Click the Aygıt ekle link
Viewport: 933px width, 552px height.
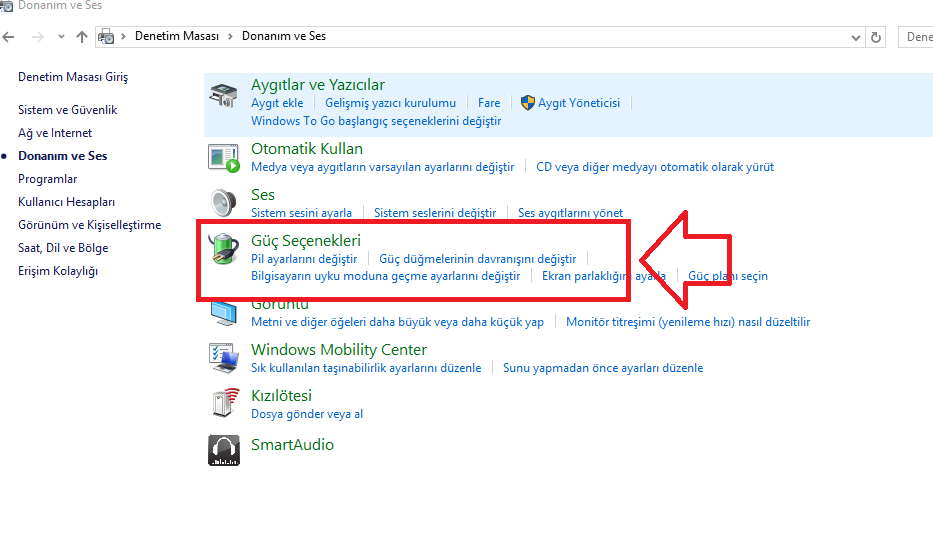coord(277,103)
